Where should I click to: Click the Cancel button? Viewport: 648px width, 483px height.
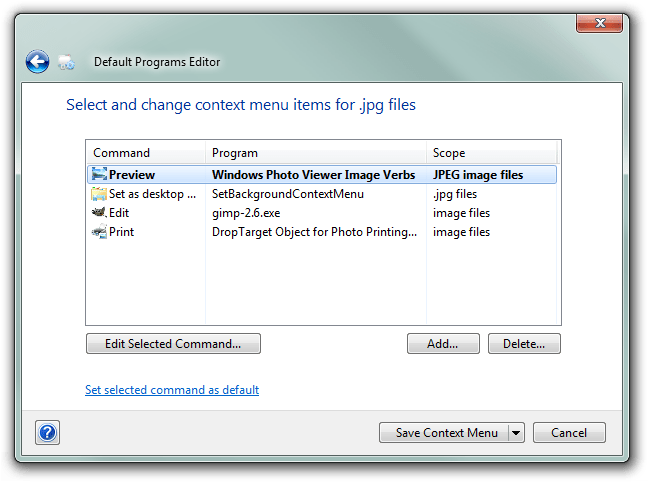569,433
